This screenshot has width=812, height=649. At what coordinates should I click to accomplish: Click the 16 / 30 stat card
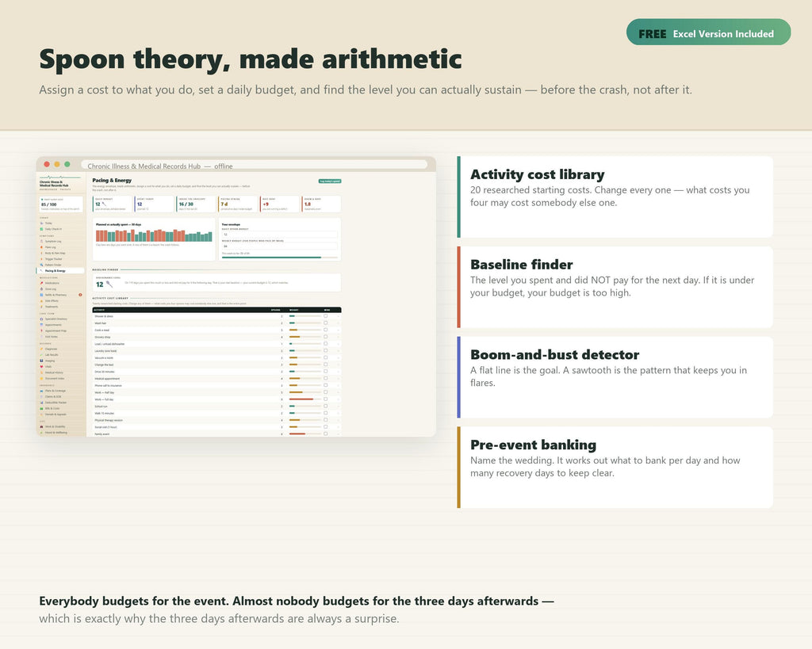pos(196,204)
